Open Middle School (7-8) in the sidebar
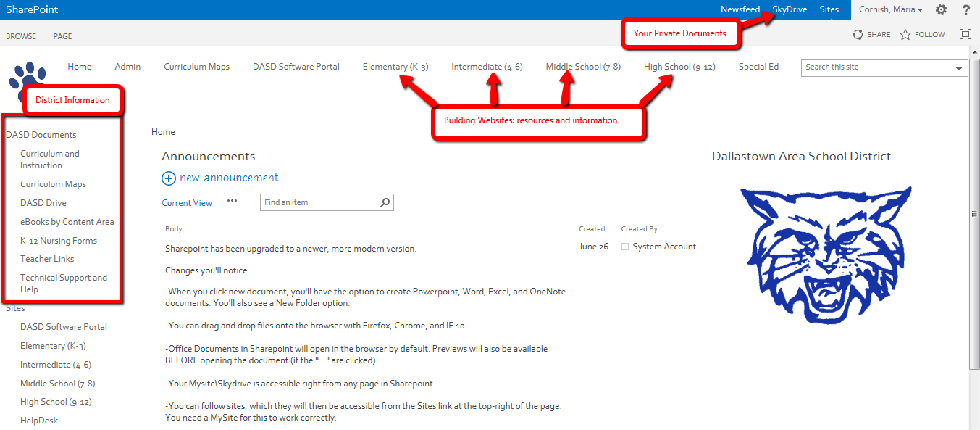Viewport: 980px width, 430px height. click(x=58, y=384)
